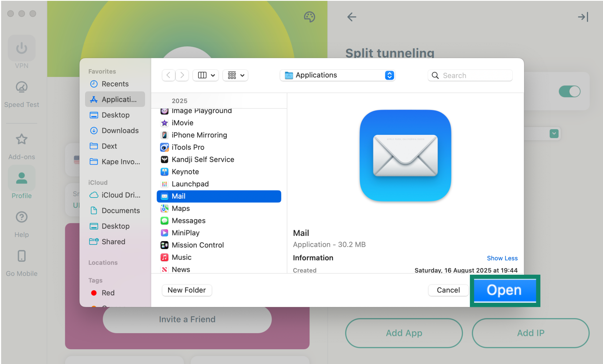Select Keynote in the applications list

[x=185, y=172]
